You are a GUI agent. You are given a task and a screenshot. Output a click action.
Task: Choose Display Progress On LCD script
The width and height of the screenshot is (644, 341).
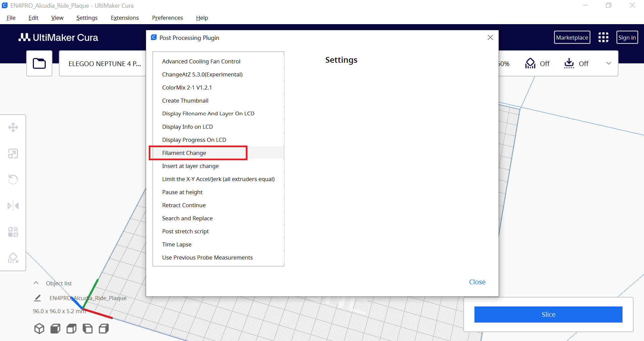[x=218, y=140]
